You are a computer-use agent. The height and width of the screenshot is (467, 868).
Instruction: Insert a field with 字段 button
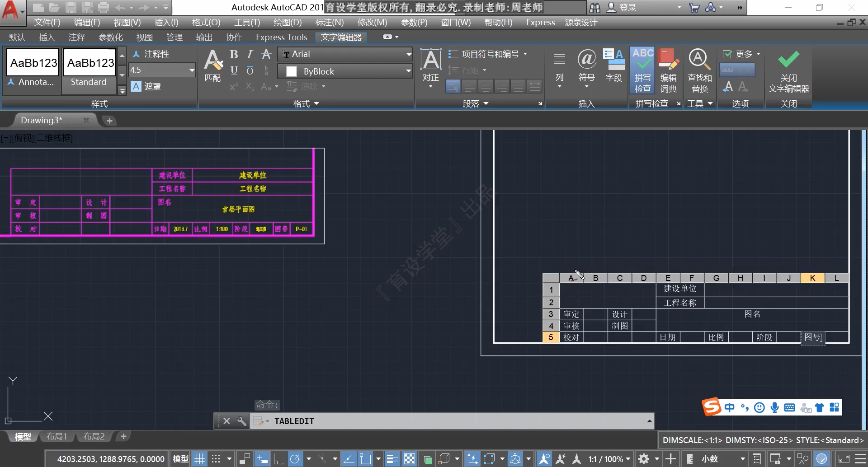point(613,66)
